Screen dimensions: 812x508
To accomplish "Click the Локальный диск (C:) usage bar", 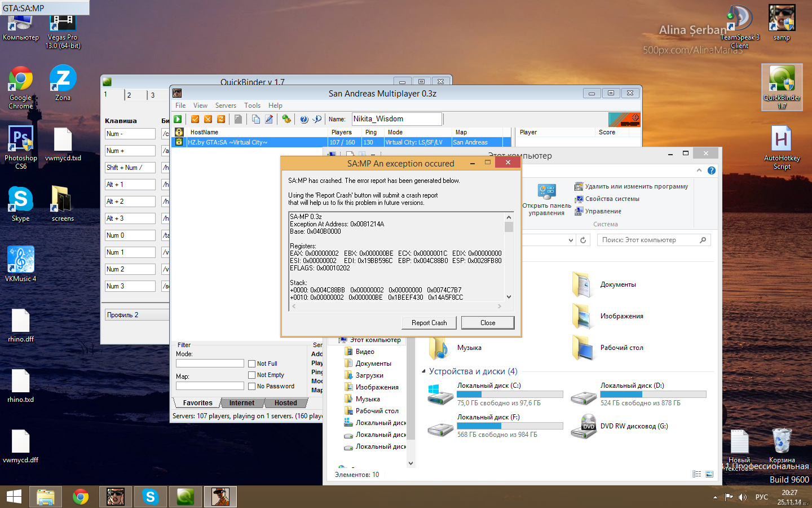I will coord(510,395).
